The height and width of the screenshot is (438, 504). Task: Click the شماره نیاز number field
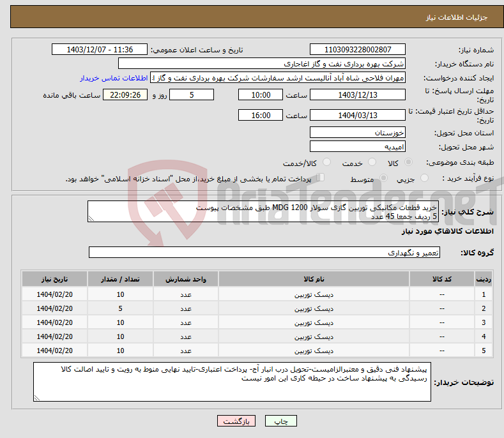(x=358, y=50)
